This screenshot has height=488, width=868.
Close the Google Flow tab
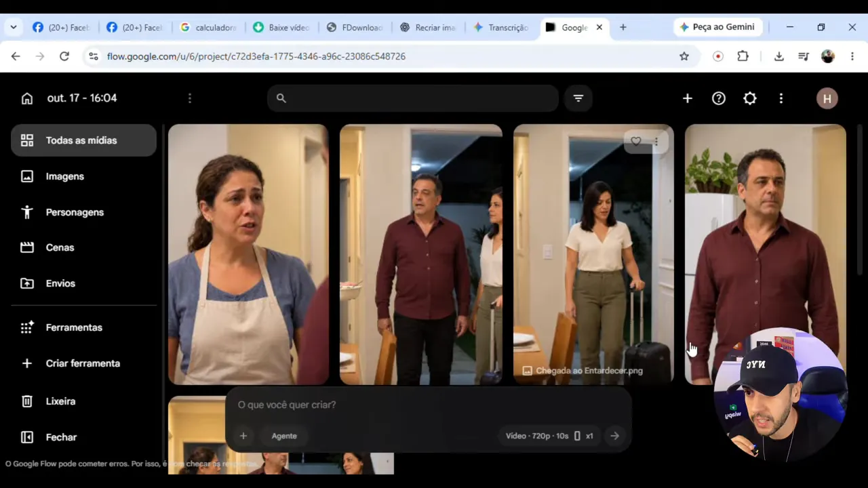tap(599, 27)
